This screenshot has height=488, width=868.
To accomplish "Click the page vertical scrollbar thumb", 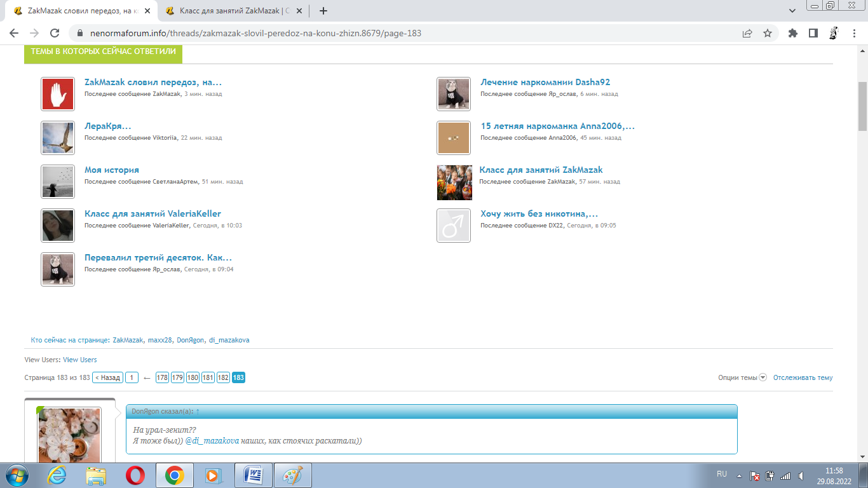I will [x=862, y=105].
